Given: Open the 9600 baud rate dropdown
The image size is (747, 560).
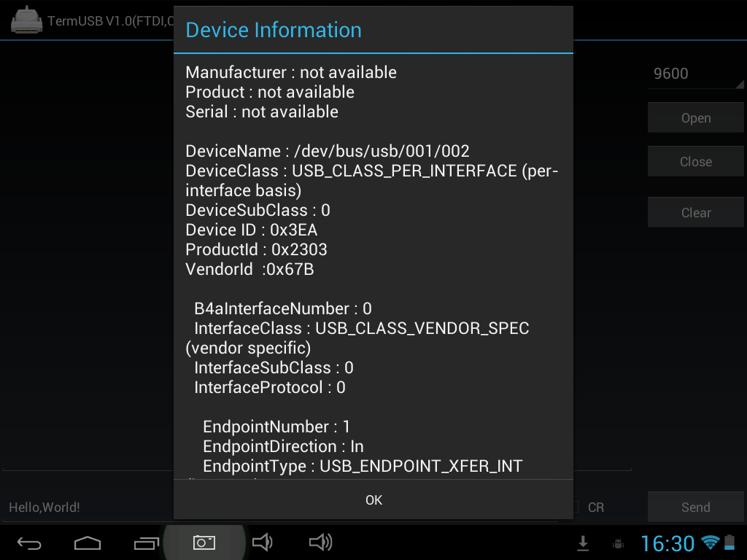Looking at the screenshot, I should pyautogui.click(x=695, y=74).
